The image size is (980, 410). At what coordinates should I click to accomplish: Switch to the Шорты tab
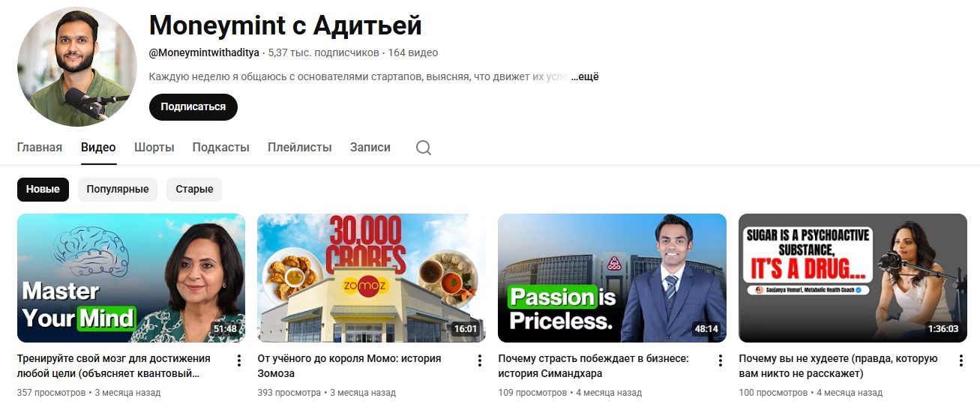pyautogui.click(x=154, y=148)
